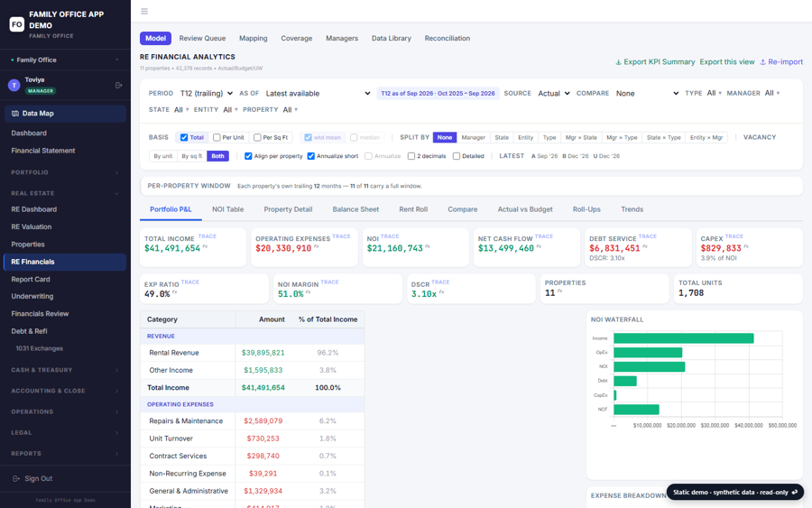The height and width of the screenshot is (508, 812).
Task: Click the Static demo banner arrow icon
Action: point(795,492)
